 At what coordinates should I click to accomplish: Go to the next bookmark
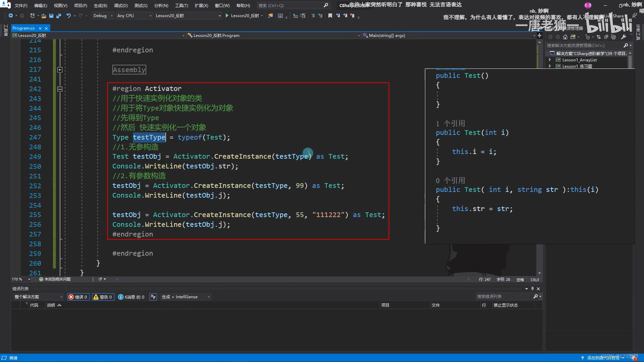point(345,16)
